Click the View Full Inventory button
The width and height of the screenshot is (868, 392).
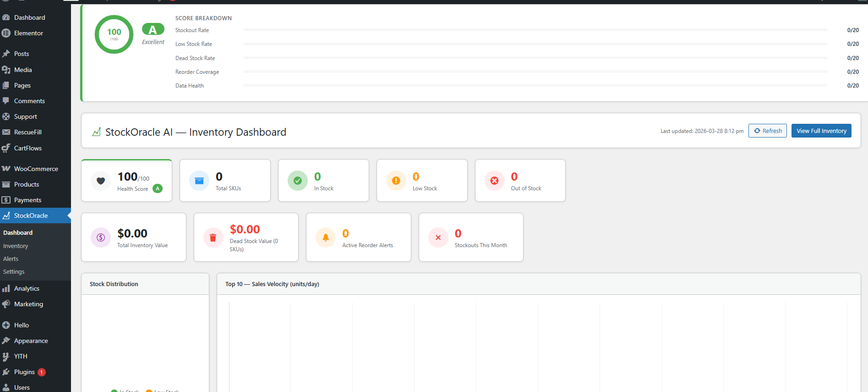click(x=821, y=131)
